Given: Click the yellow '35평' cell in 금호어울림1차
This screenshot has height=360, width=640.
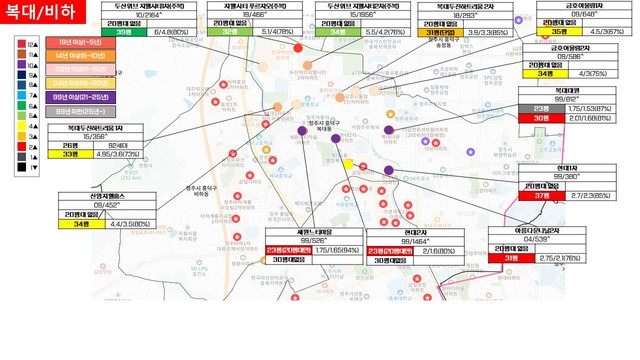Looking at the screenshot, I should point(559,31).
